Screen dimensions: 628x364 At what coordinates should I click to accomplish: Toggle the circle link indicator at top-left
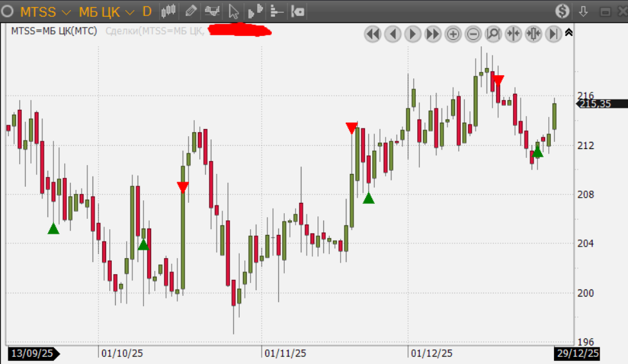[8, 12]
